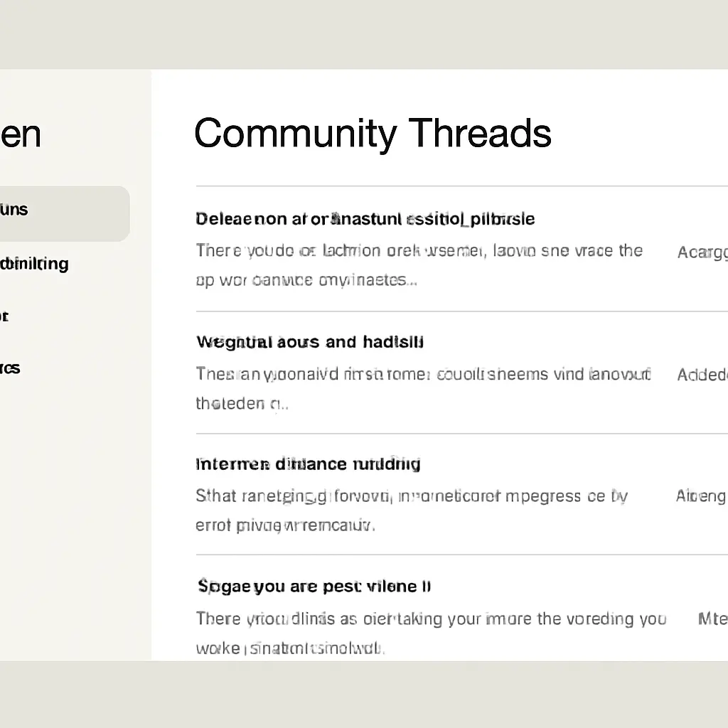The width and height of the screenshot is (728, 728).
Task: Click fourth thread preview starting "There yrtouldlinis"
Action: click(x=431, y=619)
